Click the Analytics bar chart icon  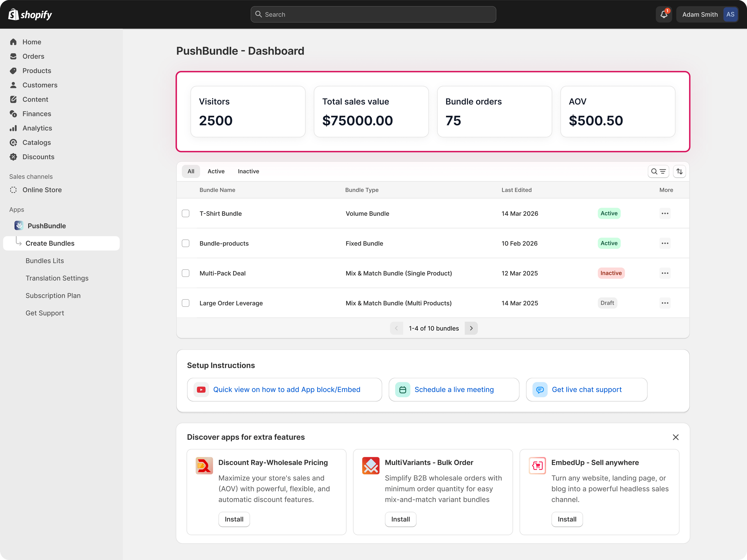13,128
